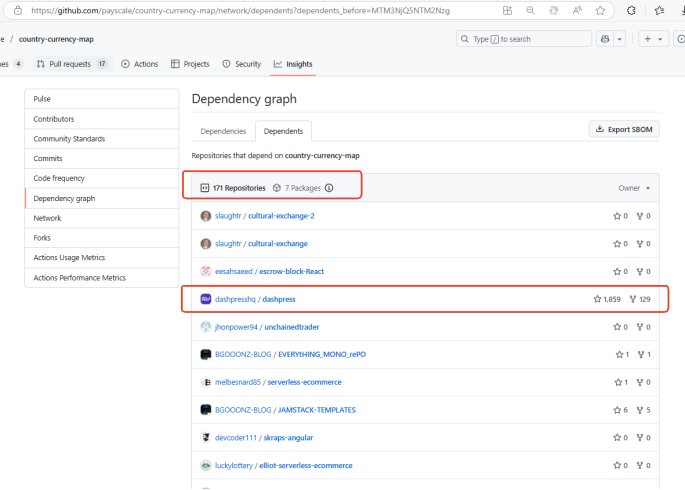Open the Security tab
Image resolution: width=685 pixels, height=490 pixels.
point(242,64)
